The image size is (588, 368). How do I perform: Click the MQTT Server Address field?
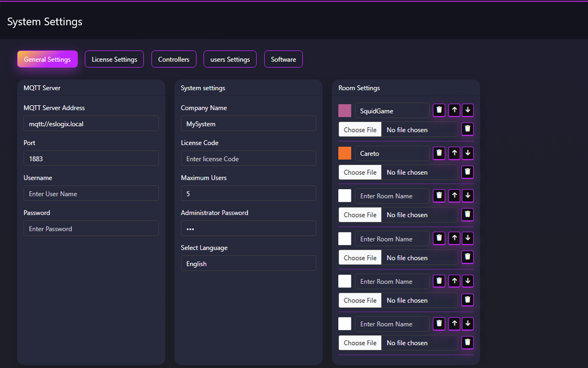click(91, 124)
